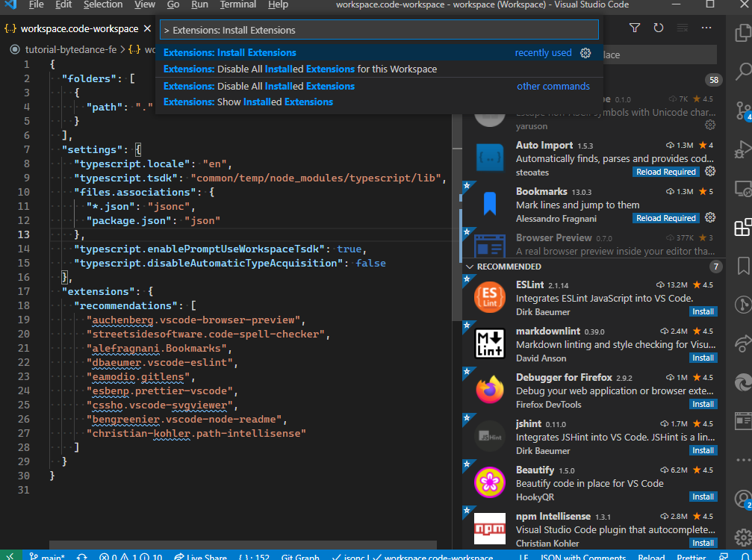Open the Explorer view in activity bar

(x=742, y=33)
